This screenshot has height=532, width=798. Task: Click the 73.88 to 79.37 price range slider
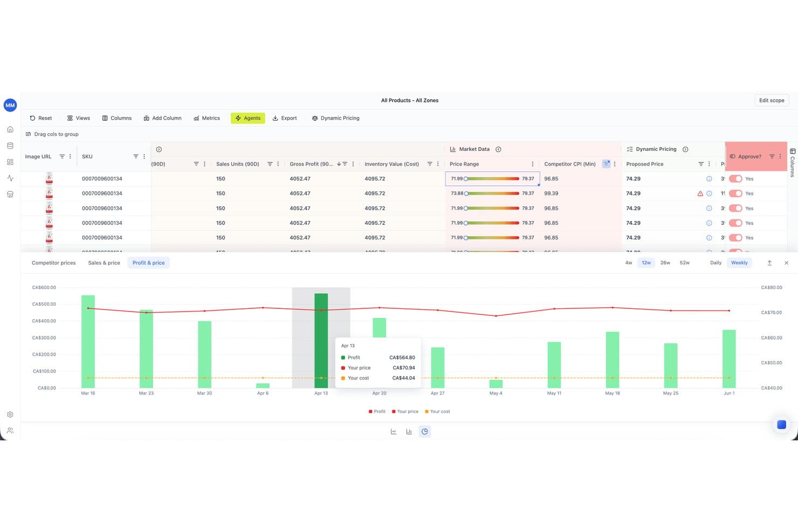[492, 194]
